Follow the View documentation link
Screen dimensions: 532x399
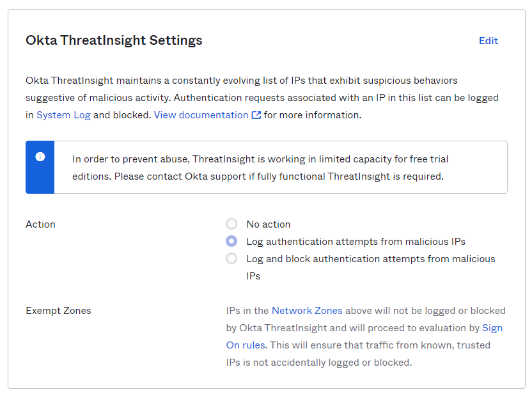(201, 115)
